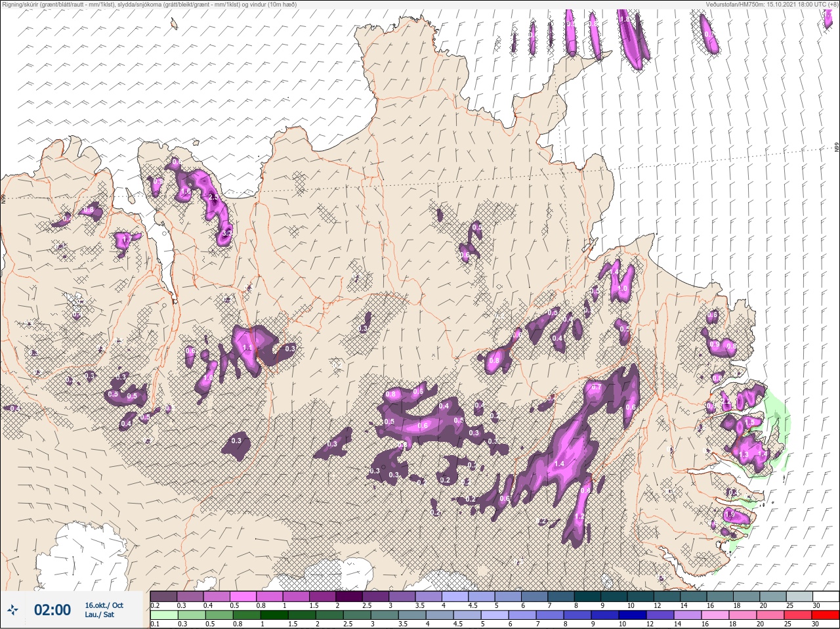Click the map title starting "Rigning/skúrir"
Image resolution: width=840 pixels, height=629 pixels.
point(149,4)
